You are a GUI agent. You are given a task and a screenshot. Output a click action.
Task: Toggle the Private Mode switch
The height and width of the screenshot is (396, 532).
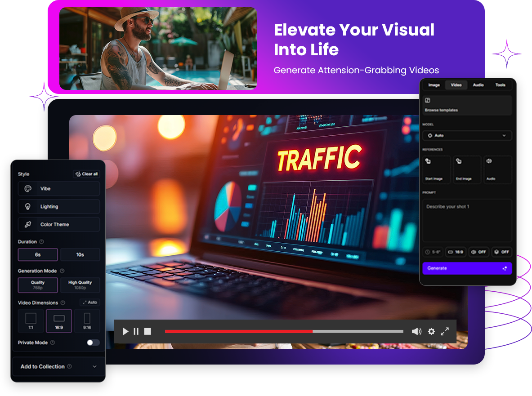pyautogui.click(x=93, y=343)
